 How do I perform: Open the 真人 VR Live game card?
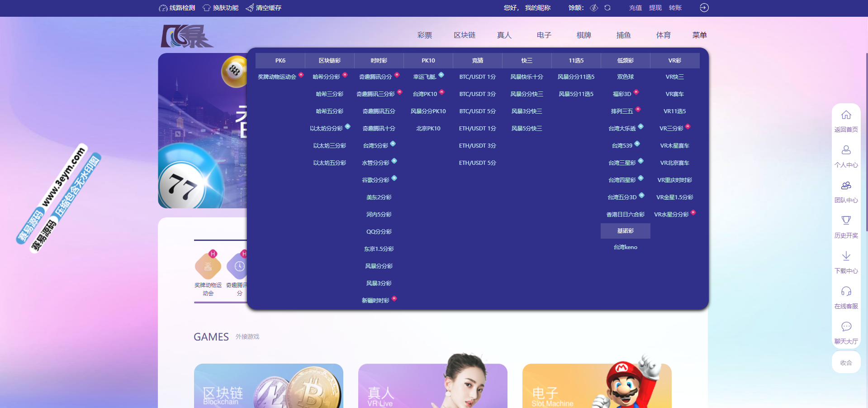[432, 385]
